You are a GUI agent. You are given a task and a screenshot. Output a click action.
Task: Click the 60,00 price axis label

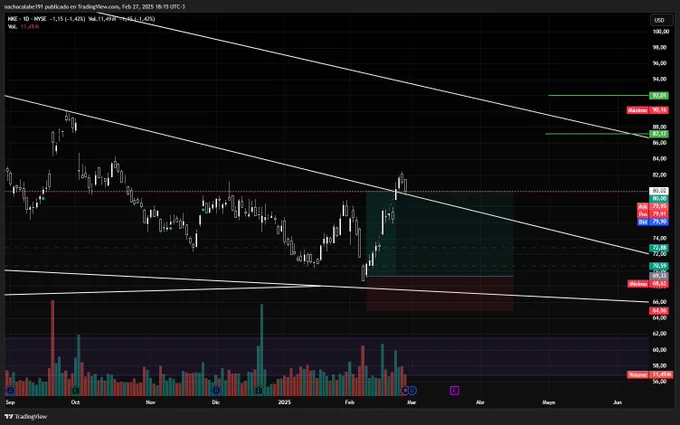[660, 350]
